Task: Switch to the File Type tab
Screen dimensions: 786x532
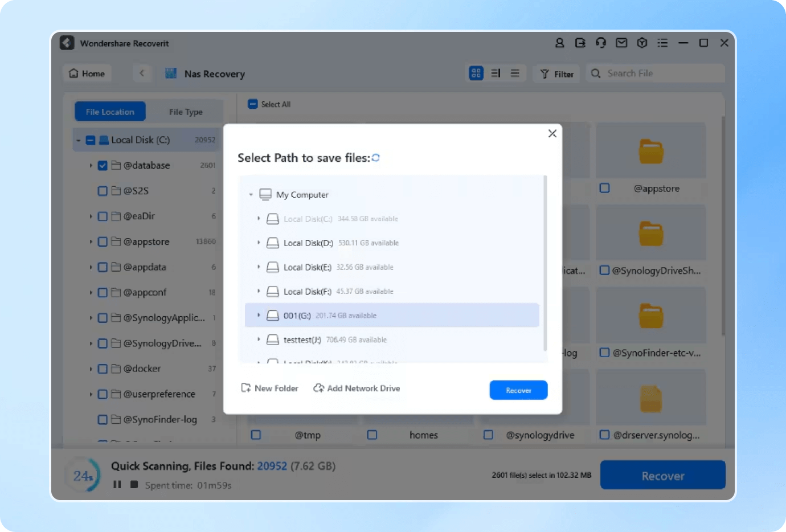Action: pyautogui.click(x=186, y=112)
